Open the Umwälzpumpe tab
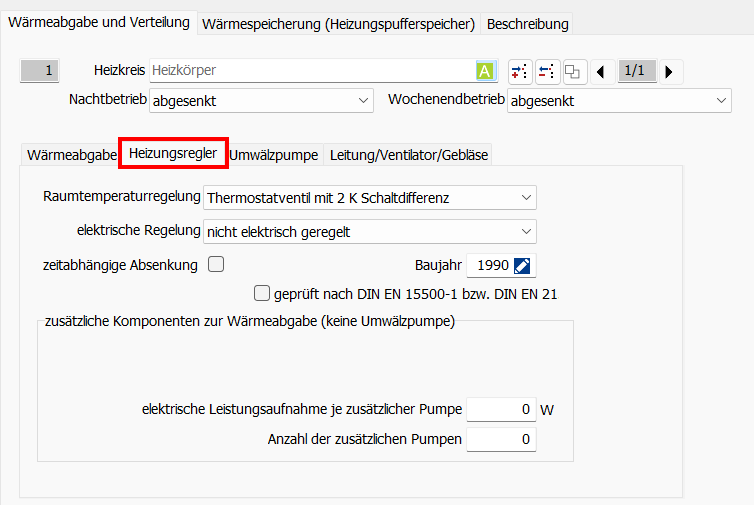754x505 pixels. 273,155
